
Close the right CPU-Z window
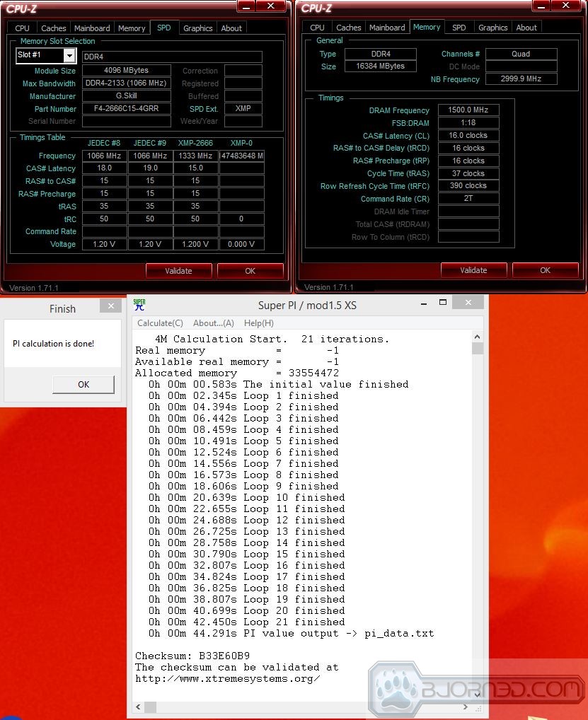tap(566, 6)
